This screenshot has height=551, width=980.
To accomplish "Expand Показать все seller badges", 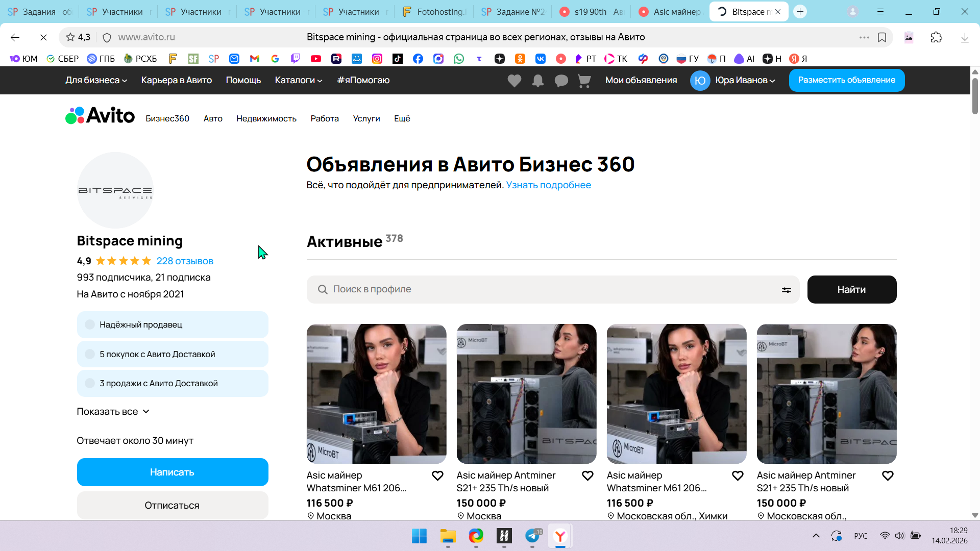I will tap(113, 412).
